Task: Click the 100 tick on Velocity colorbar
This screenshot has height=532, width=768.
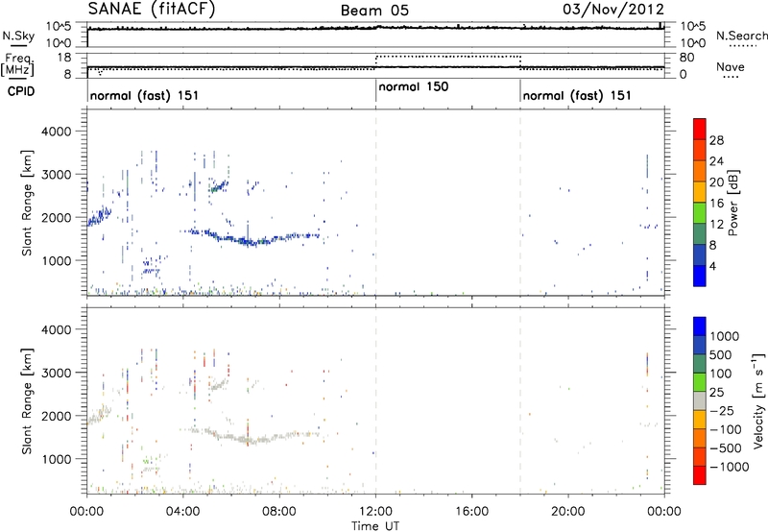Action: pyautogui.click(x=721, y=374)
